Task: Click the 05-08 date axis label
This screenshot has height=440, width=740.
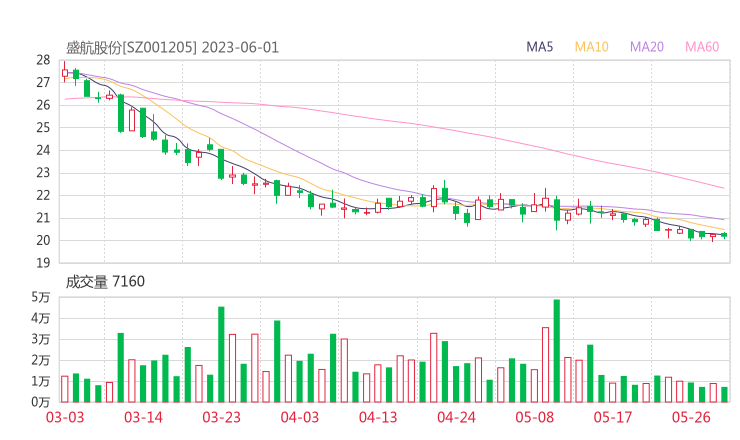Action: [534, 417]
